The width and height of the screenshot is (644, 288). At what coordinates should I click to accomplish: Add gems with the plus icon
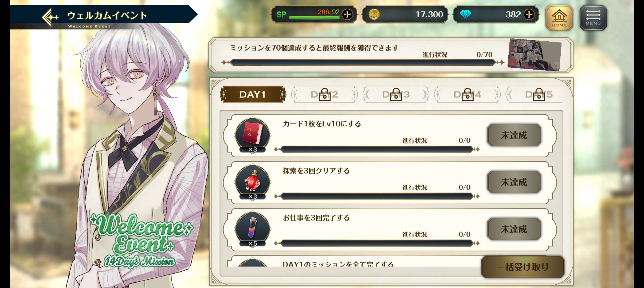[x=529, y=14]
